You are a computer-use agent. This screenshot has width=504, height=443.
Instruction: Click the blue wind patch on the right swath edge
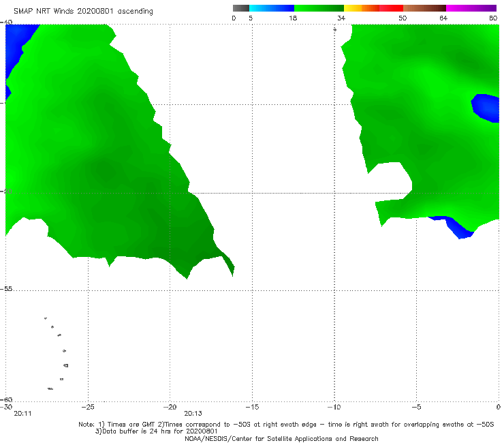pos(486,108)
